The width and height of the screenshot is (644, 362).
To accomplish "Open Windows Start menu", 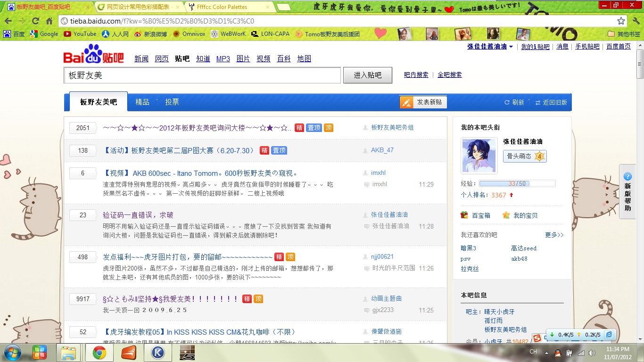I will point(12,353).
